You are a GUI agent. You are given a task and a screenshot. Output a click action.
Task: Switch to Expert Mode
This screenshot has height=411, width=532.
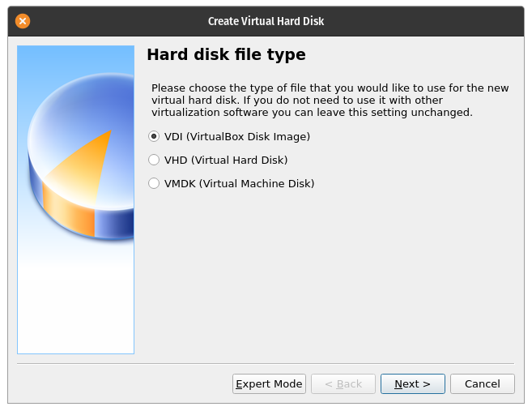tap(269, 383)
